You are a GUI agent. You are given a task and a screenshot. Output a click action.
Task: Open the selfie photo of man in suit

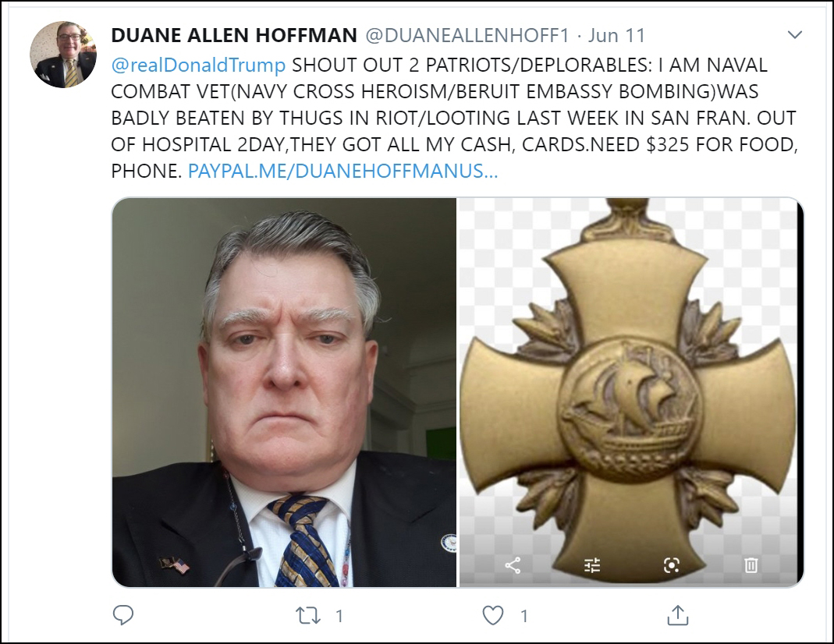[x=284, y=393]
